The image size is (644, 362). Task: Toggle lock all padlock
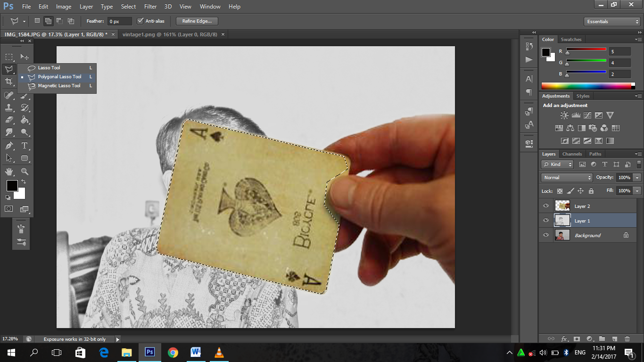[591, 191]
